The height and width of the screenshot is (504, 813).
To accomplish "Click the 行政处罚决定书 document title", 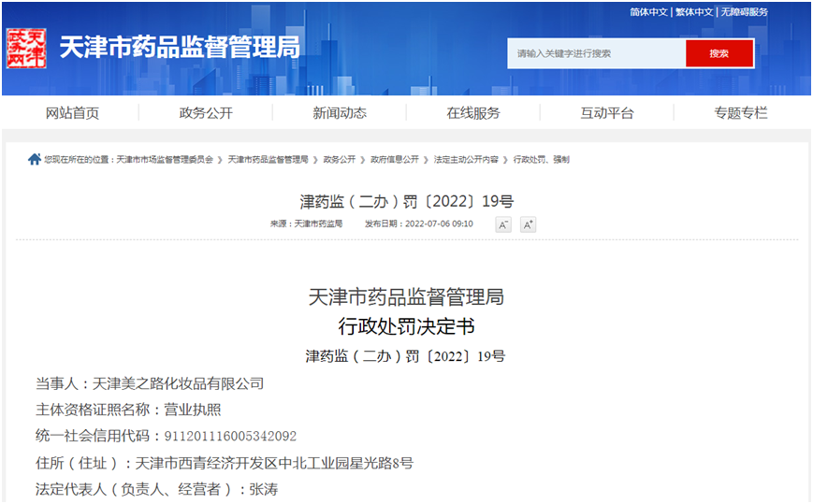I will point(406,326).
